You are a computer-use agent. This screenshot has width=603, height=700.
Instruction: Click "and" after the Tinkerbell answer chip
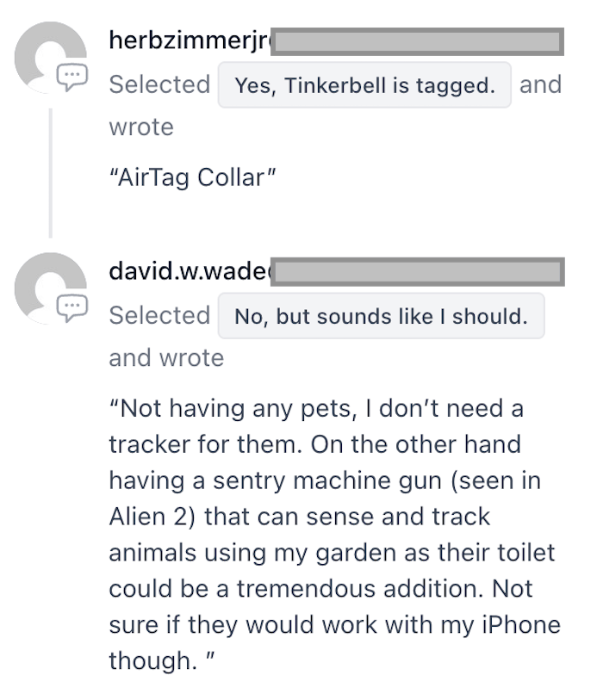tap(540, 85)
